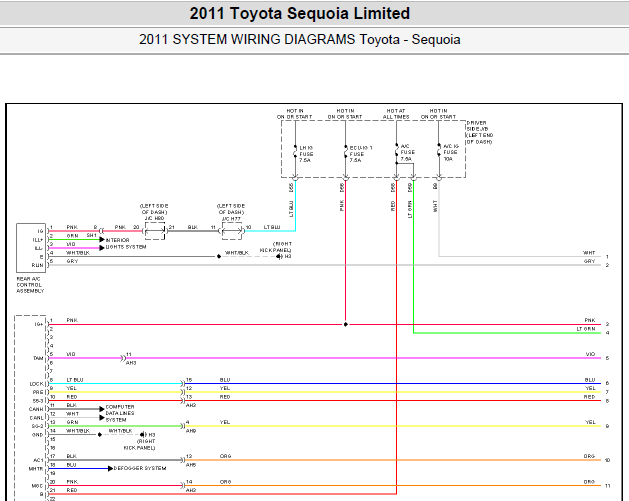Select the J/C H77 junction connector box
The image size is (629, 501).
coord(232,231)
